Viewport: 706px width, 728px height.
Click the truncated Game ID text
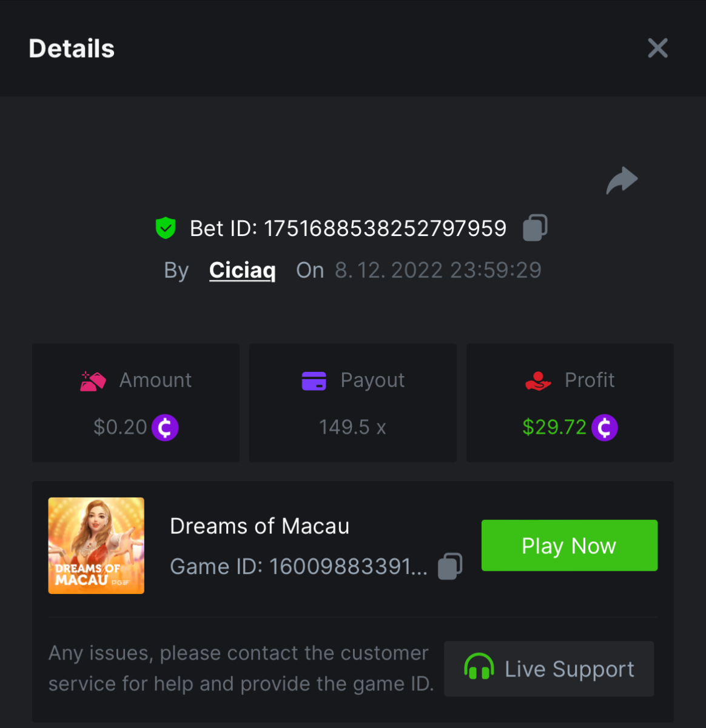click(299, 567)
